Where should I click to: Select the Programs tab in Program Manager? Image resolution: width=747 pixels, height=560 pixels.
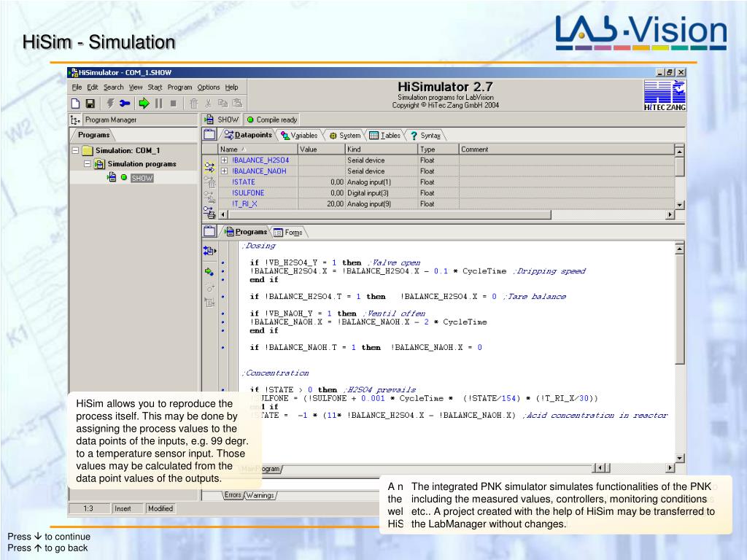(93, 135)
